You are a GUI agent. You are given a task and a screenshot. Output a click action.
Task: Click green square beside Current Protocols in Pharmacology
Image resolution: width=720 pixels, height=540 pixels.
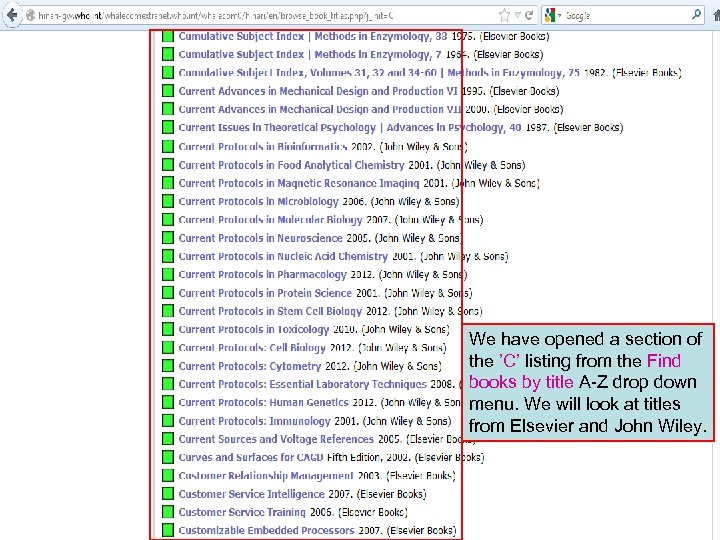click(168, 274)
